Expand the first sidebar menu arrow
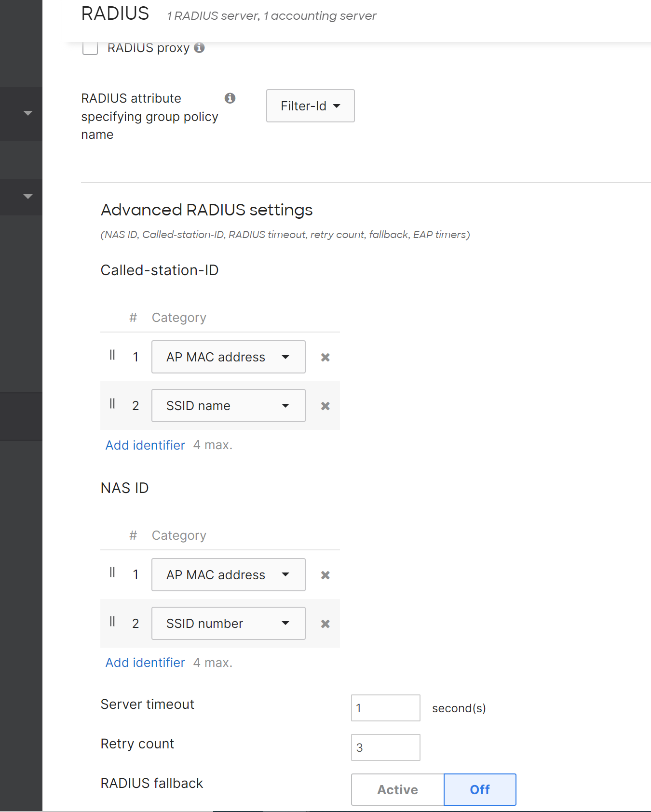The image size is (651, 812). click(x=28, y=113)
